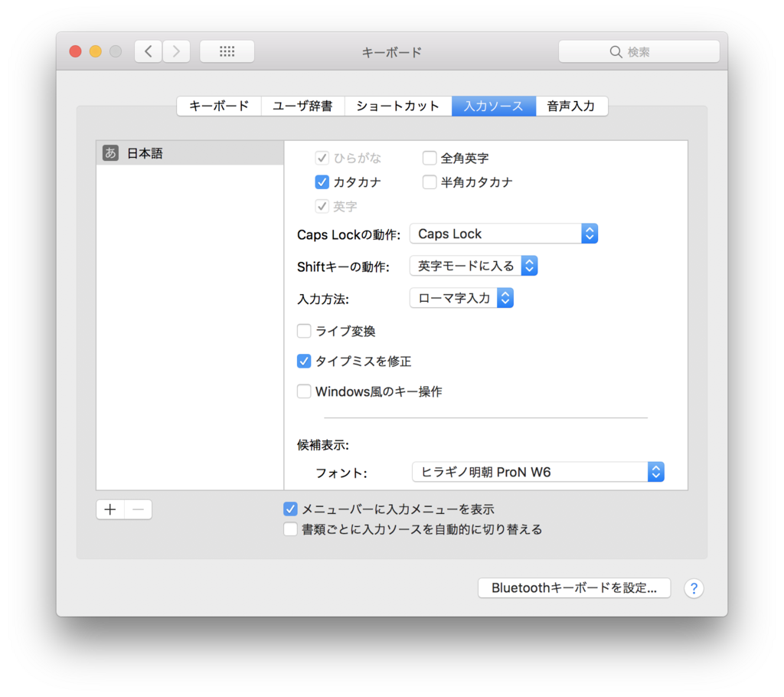Screen dimensions: 784x697
Task: Enable Windows風のキー操作 checkbox
Action: pos(304,391)
